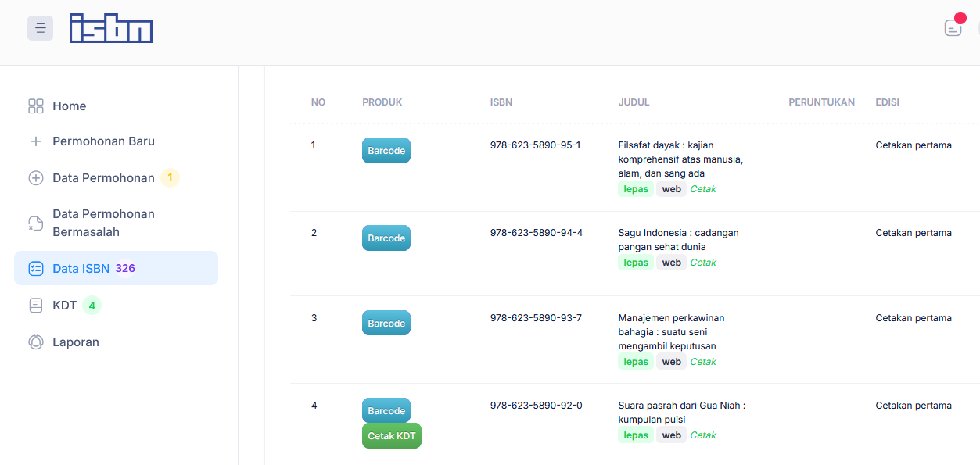Viewport: 980px width, 465px height.
Task: Open the notifications icon with red dot
Action: click(x=953, y=27)
